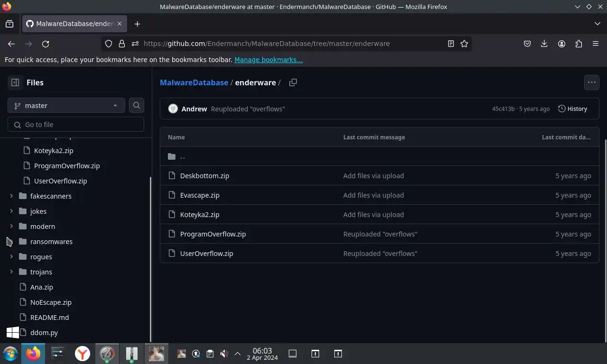Viewport: 607px width, 364px height.
Task: Click Firefox icon in the taskbar
Action: pos(33,354)
